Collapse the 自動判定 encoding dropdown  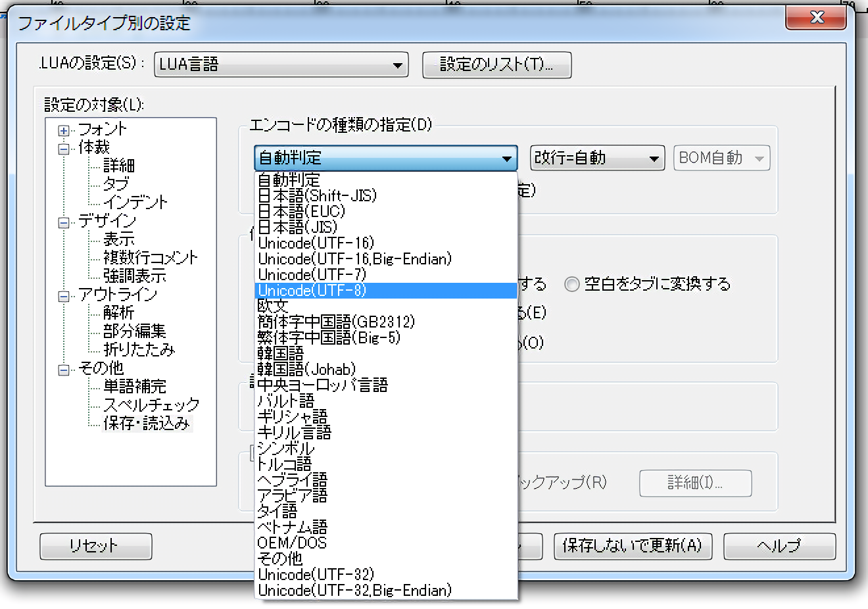pyautogui.click(x=506, y=158)
